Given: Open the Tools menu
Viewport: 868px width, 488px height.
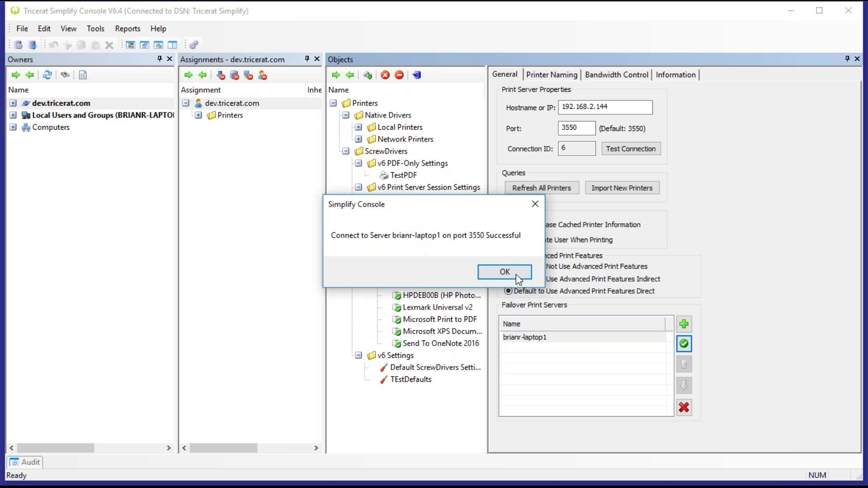Looking at the screenshot, I should pyautogui.click(x=95, y=28).
